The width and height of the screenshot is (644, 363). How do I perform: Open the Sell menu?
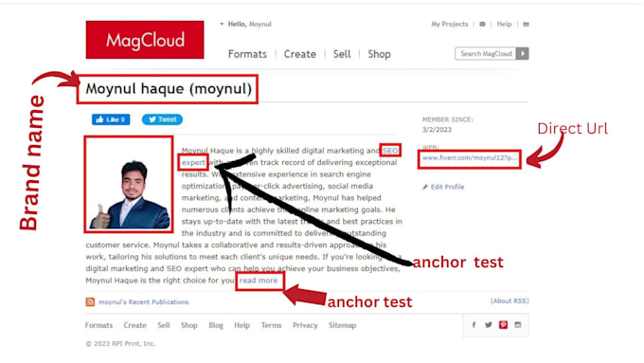pos(342,54)
